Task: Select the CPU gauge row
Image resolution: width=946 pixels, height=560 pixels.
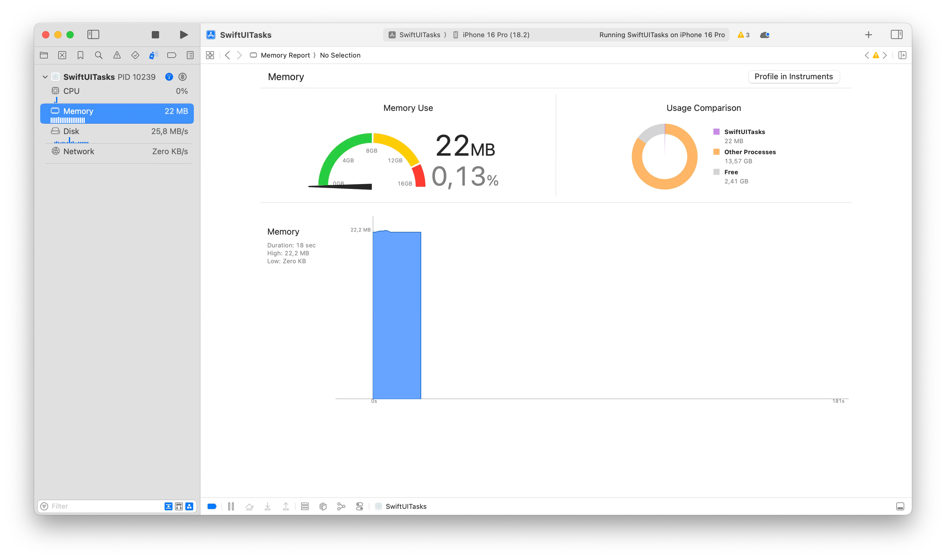Action: point(117,91)
